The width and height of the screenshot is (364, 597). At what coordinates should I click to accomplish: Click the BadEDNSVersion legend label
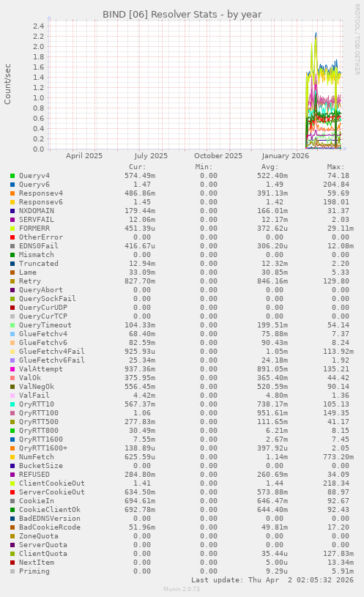point(50,519)
